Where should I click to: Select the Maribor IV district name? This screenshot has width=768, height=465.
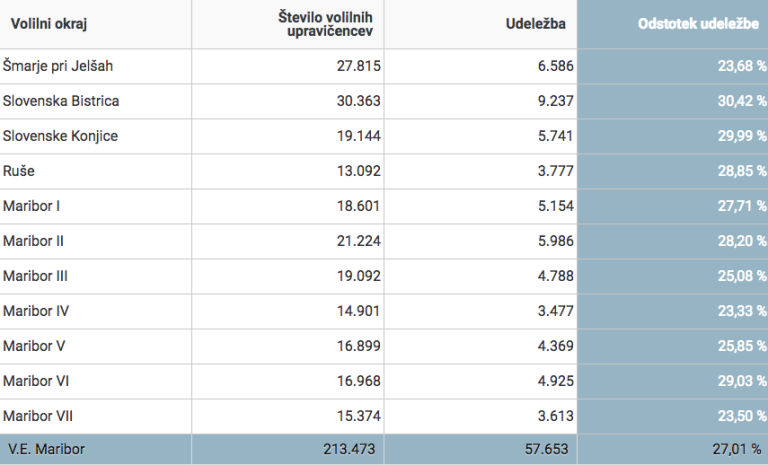[36, 311]
